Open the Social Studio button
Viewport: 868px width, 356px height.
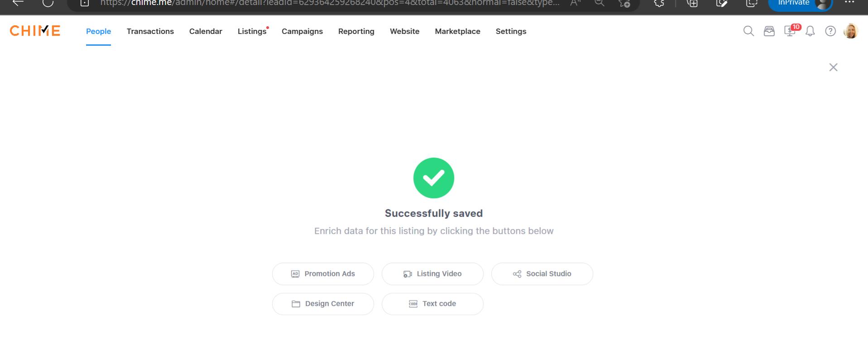click(x=542, y=274)
